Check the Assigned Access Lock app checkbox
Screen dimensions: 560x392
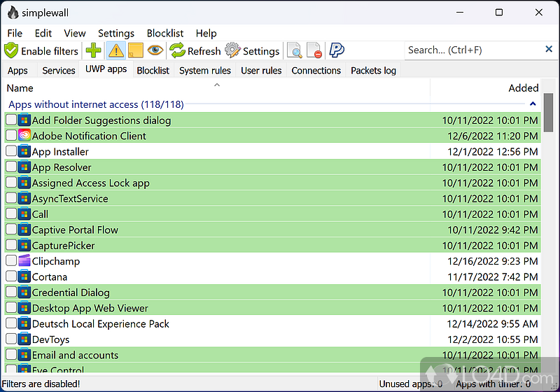[x=11, y=183]
